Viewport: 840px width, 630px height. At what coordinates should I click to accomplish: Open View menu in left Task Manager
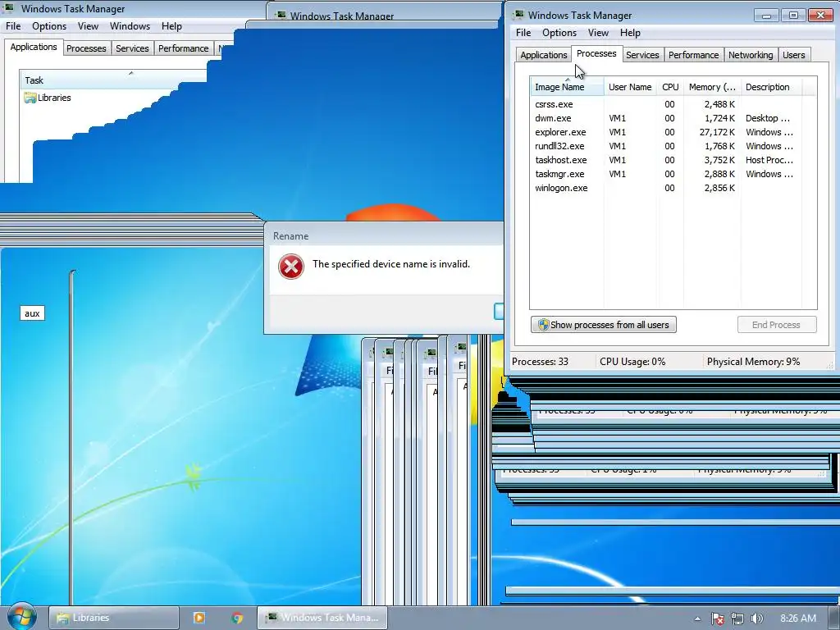coord(88,26)
